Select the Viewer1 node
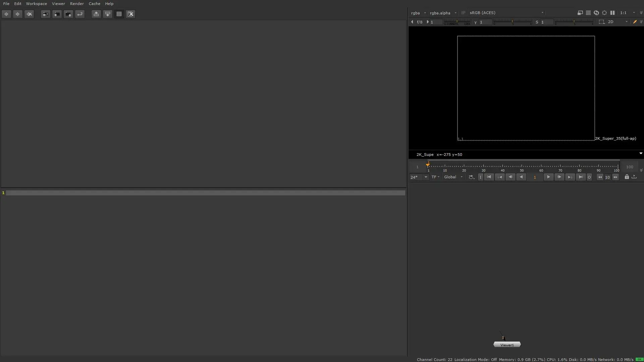The width and height of the screenshot is (644, 362). tap(507, 345)
